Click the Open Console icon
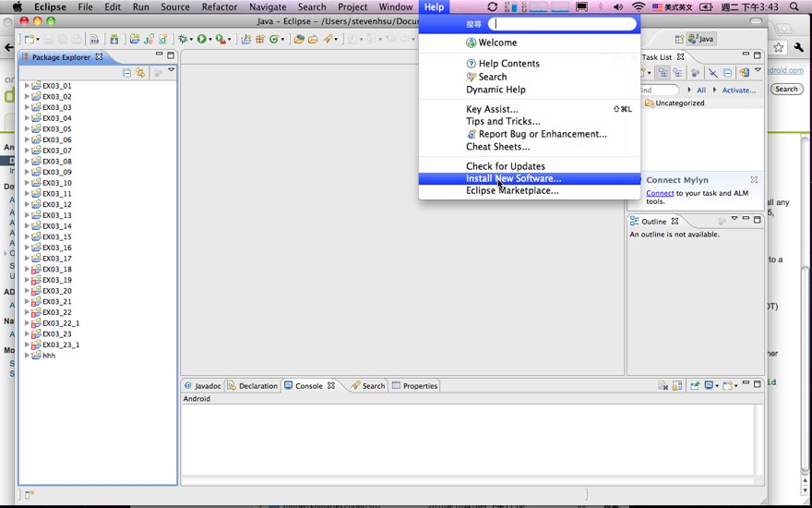 click(x=728, y=386)
